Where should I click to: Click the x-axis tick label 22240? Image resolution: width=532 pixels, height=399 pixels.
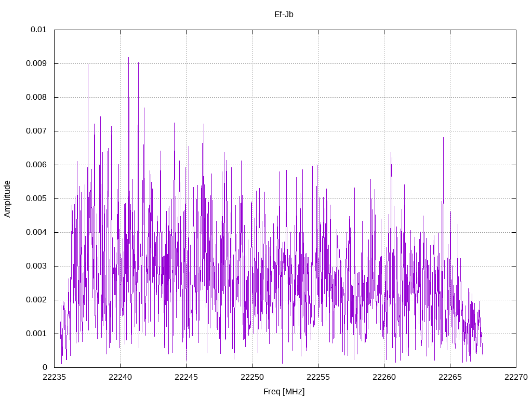tap(120, 377)
